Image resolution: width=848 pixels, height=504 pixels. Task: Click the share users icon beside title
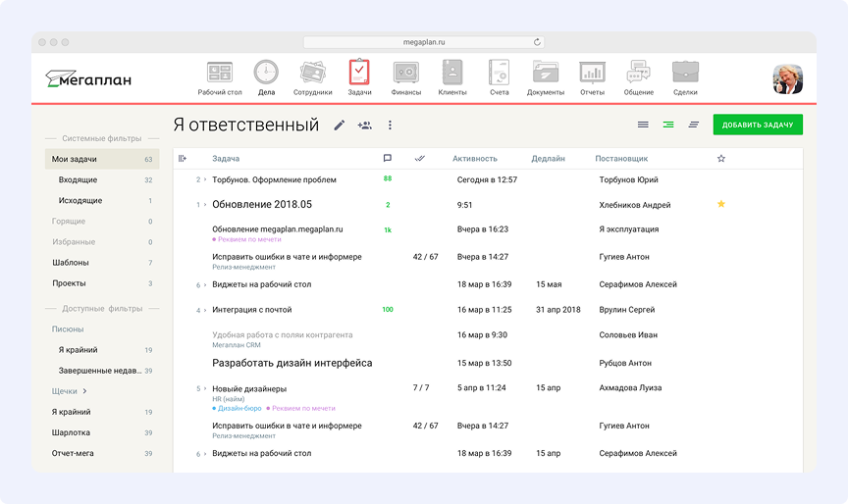[x=364, y=126]
